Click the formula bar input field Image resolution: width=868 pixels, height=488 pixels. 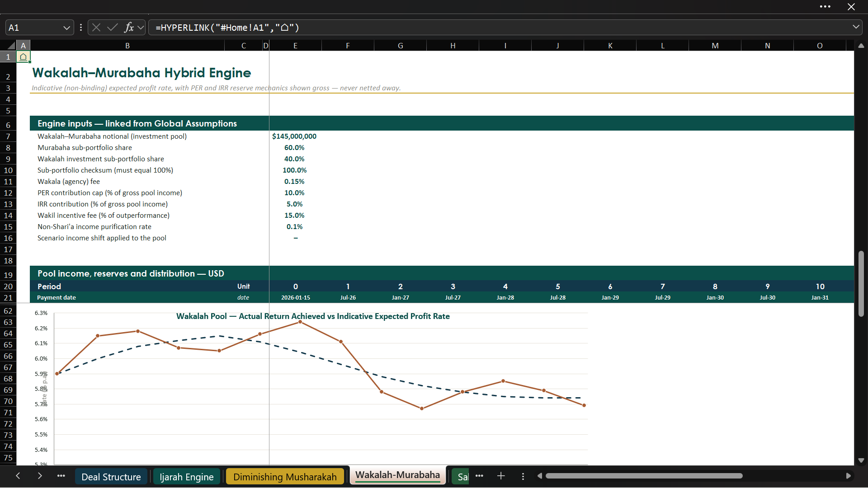pos(500,28)
